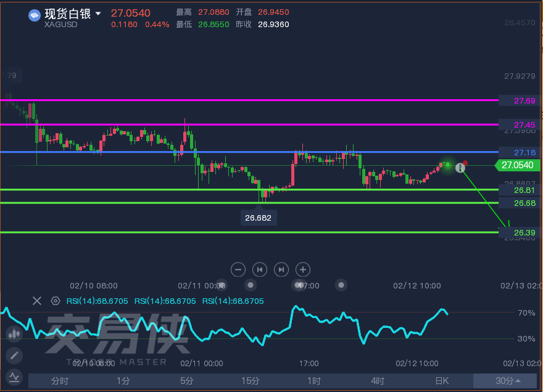The image size is (543, 392).
Task: Select the pencil drawing tool
Action: click(14, 356)
